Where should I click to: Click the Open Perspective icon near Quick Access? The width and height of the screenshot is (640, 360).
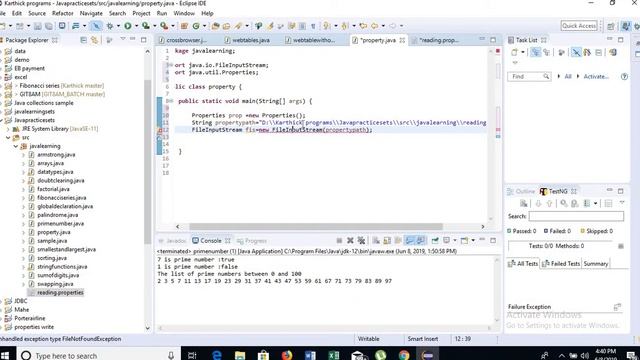(611, 26)
